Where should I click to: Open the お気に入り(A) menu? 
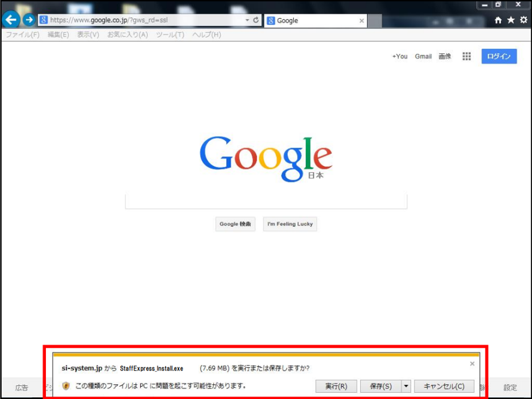[x=128, y=35]
